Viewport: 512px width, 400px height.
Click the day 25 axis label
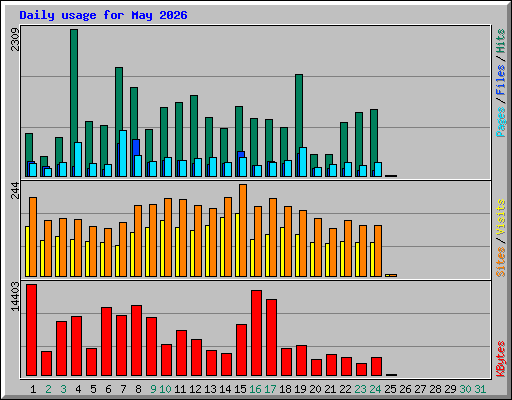coord(390,389)
